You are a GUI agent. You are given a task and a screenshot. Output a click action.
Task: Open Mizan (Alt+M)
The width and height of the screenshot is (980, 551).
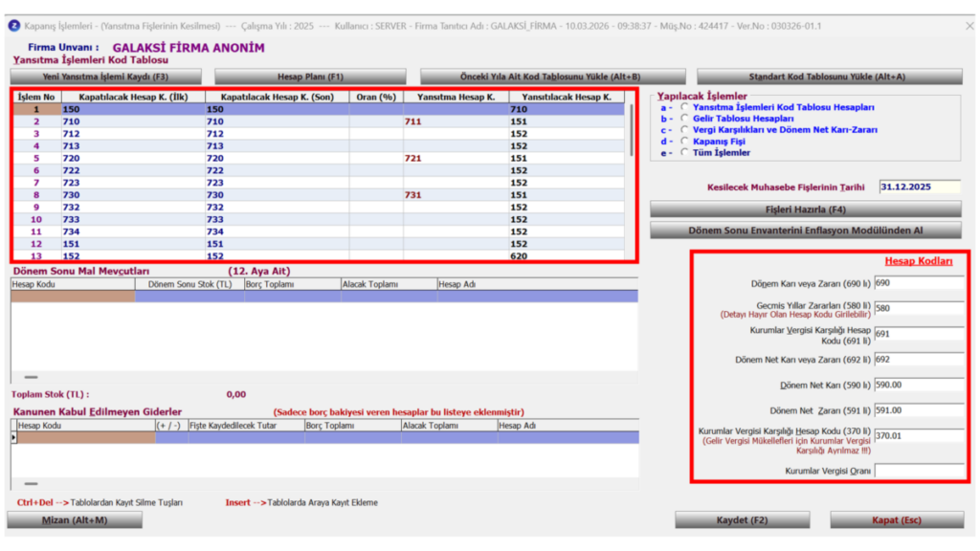click(75, 519)
